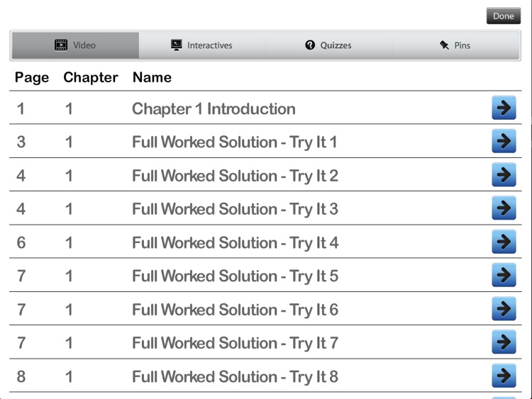
Task: Sort by the Page column header
Action: coord(32,77)
